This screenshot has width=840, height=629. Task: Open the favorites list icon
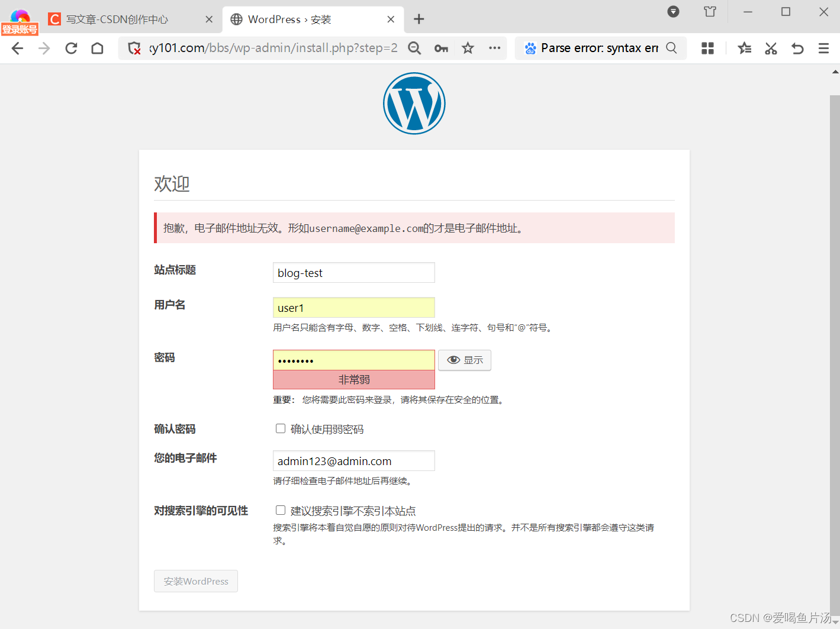pos(745,49)
